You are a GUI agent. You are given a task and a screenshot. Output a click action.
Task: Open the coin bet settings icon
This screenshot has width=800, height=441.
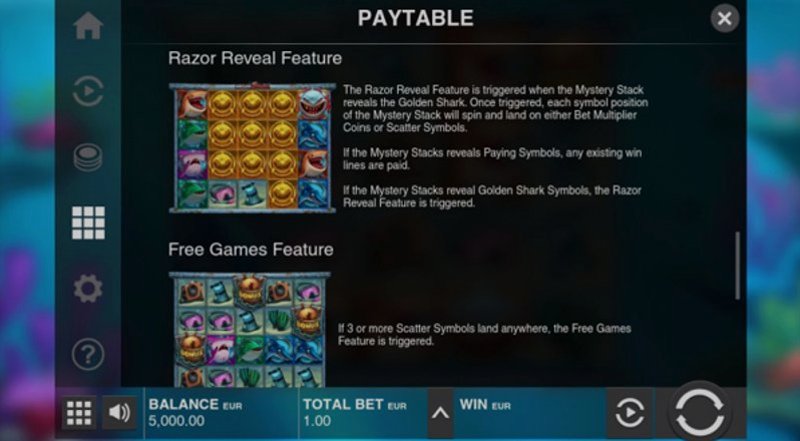[x=88, y=157]
